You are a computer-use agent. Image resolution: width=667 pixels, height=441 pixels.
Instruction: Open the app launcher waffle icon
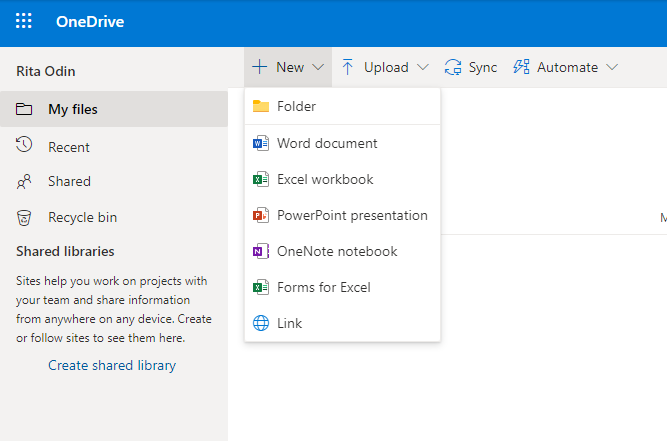[x=24, y=21]
